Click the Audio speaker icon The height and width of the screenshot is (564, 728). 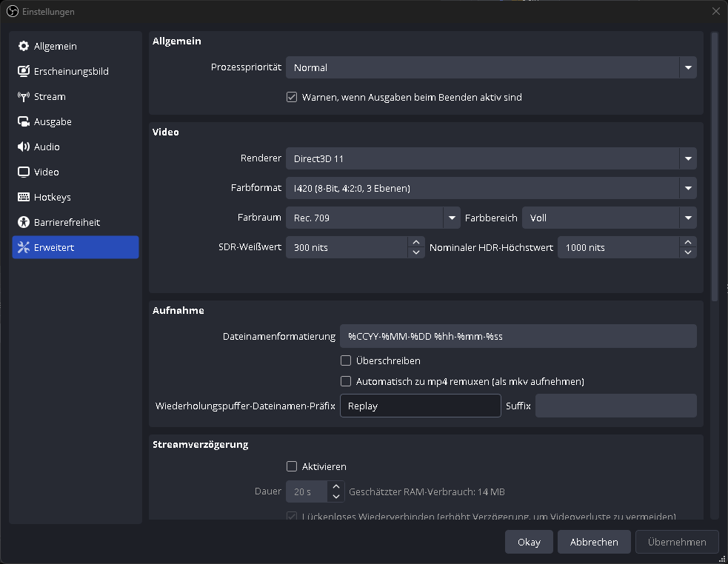coord(23,147)
